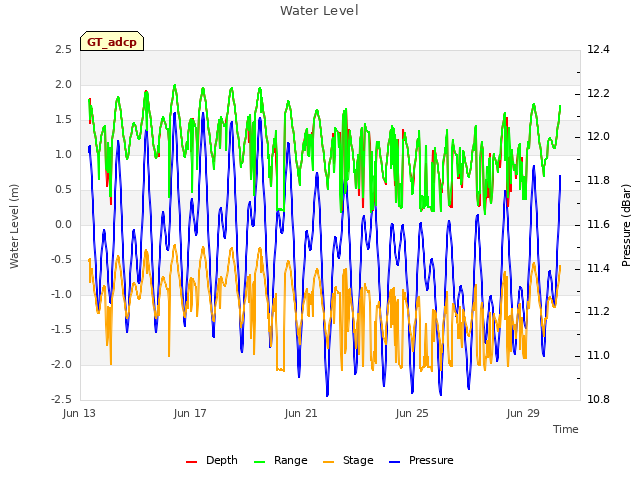Viewport: 640px width, 480px height.
Task: Click the 12.4 right axis tick label
Action: click(x=598, y=50)
